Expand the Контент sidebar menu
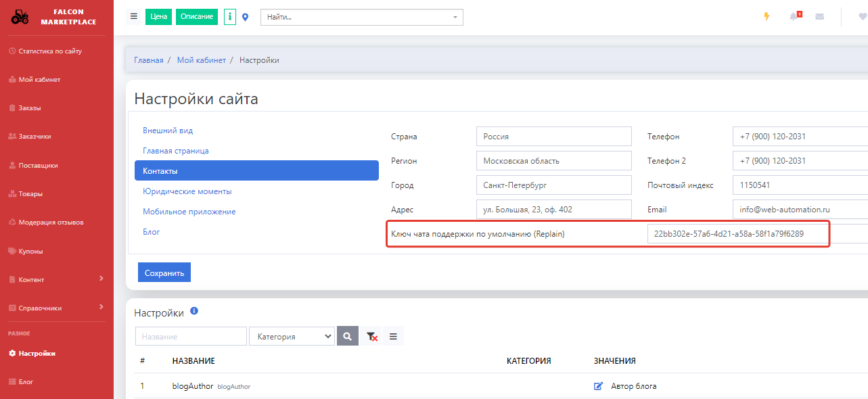Screen dimensions: 868x399 [x=57, y=279]
